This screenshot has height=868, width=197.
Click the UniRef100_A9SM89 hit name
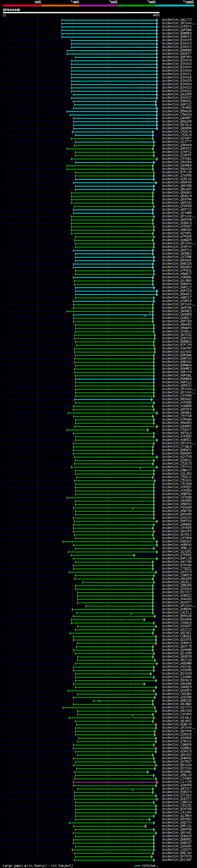pyautogui.click(x=177, y=501)
